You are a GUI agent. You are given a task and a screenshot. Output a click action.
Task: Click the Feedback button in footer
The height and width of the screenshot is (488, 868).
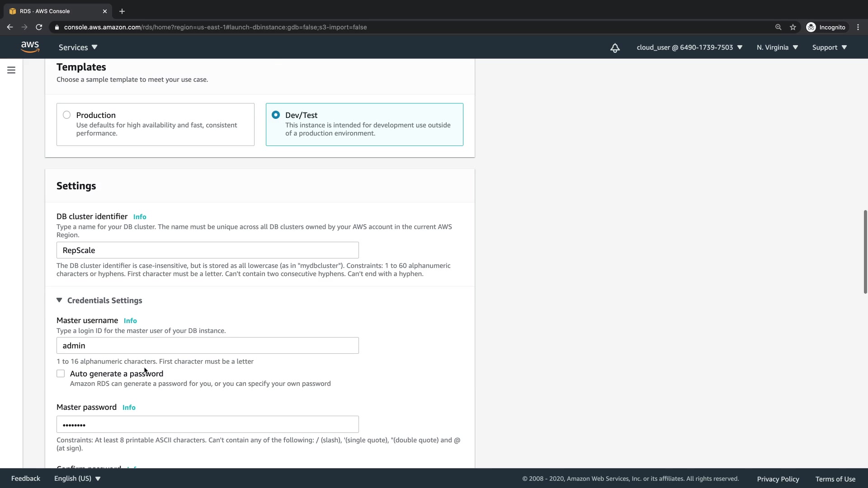point(26,479)
